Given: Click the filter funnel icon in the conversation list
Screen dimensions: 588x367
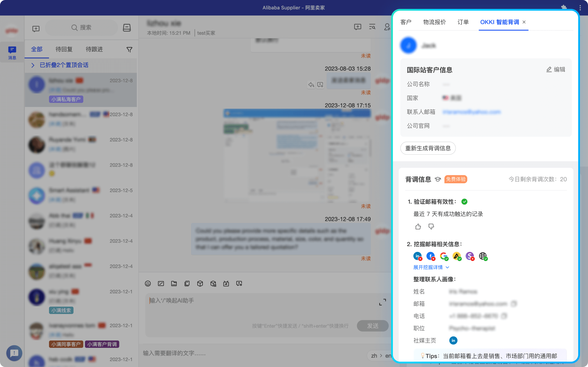Looking at the screenshot, I should point(129,49).
